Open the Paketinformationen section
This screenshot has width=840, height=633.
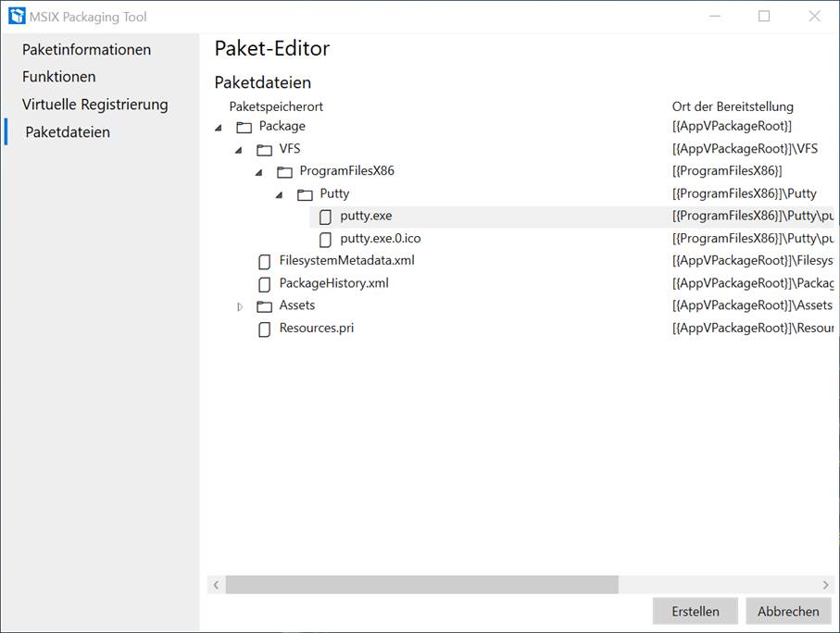pyautogui.click(x=86, y=50)
